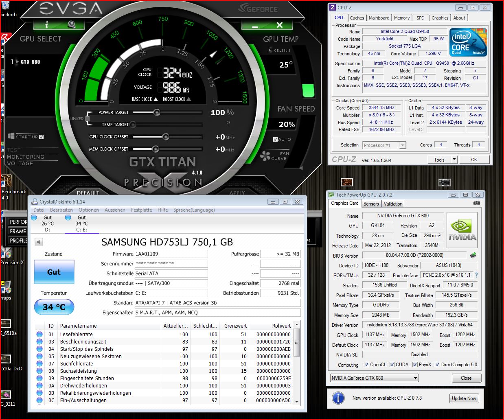Screen dimensions: 504x420
Task: Click the GPU-Z BIOS save chip icon
Action: [473, 255]
